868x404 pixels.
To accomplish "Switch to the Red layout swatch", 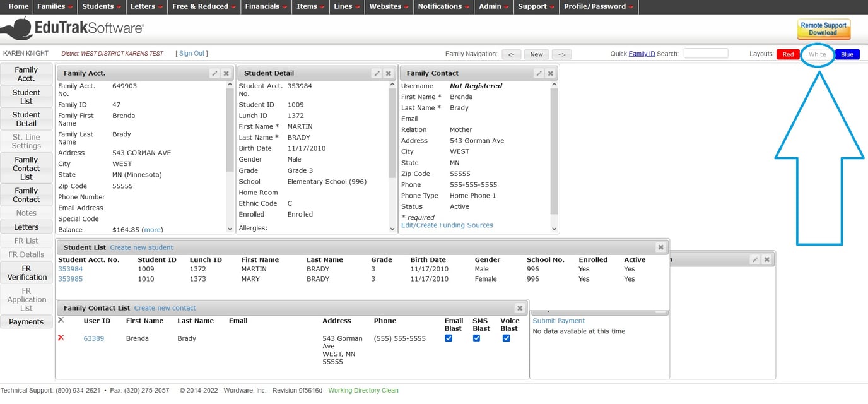I will pyautogui.click(x=788, y=54).
